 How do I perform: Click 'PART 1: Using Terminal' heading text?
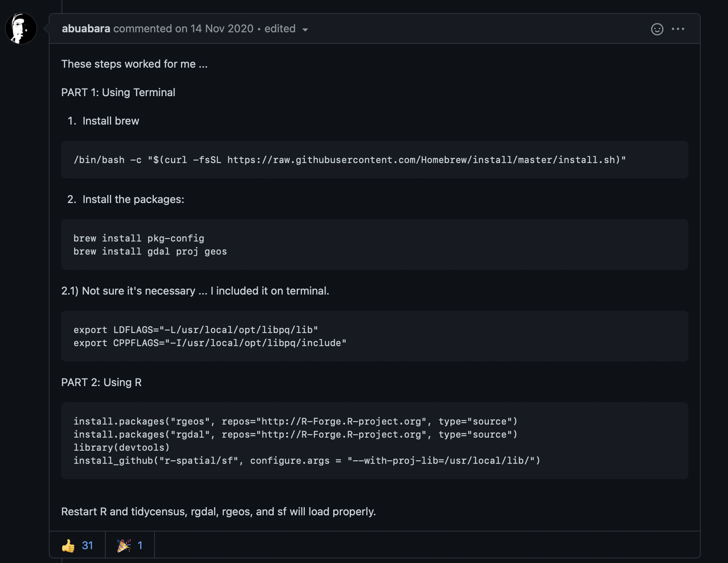point(118,93)
